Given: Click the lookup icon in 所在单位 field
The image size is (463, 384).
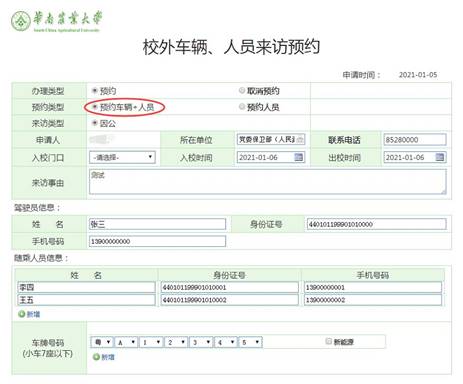Looking at the screenshot, I should 300,140.
